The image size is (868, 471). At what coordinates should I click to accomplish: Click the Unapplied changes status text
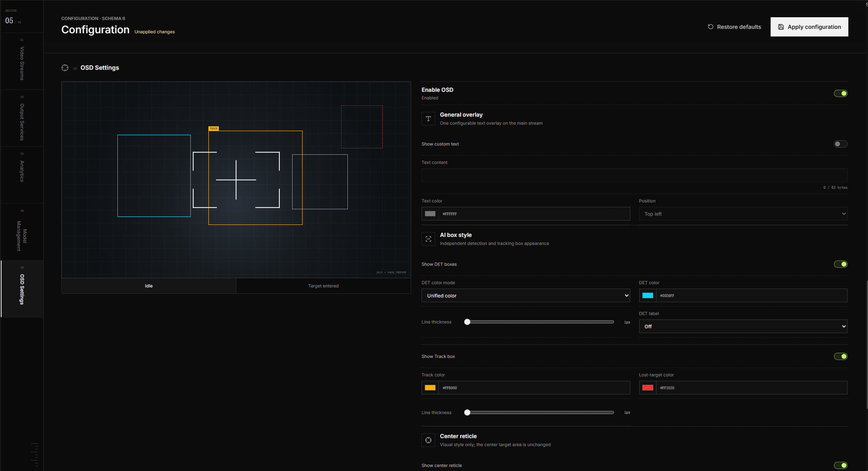(x=155, y=32)
